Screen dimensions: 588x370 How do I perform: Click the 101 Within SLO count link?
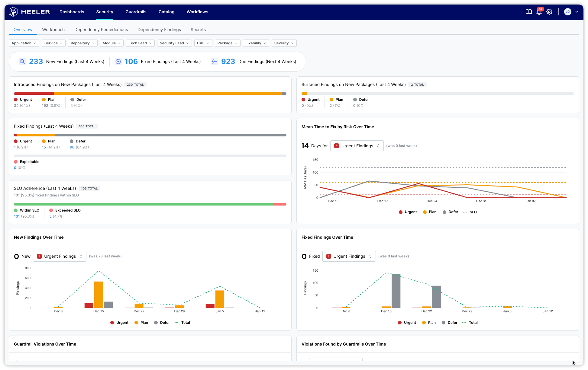click(17, 216)
